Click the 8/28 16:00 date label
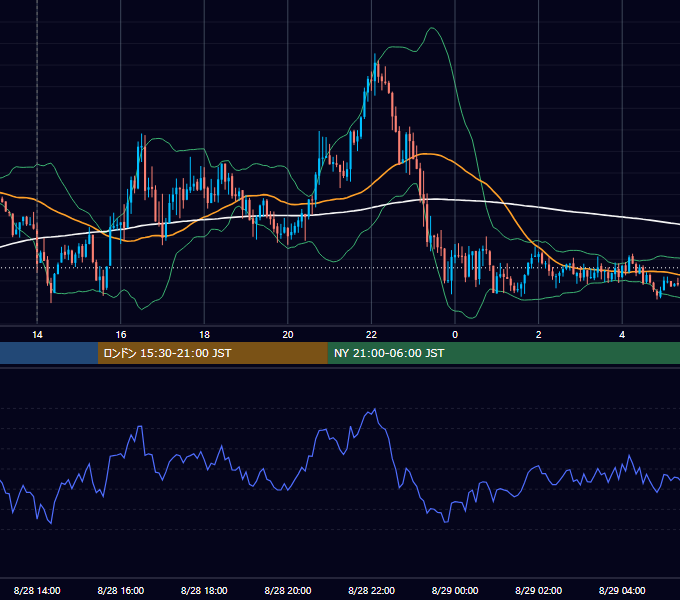The height and width of the screenshot is (600, 680). pyautogui.click(x=121, y=590)
